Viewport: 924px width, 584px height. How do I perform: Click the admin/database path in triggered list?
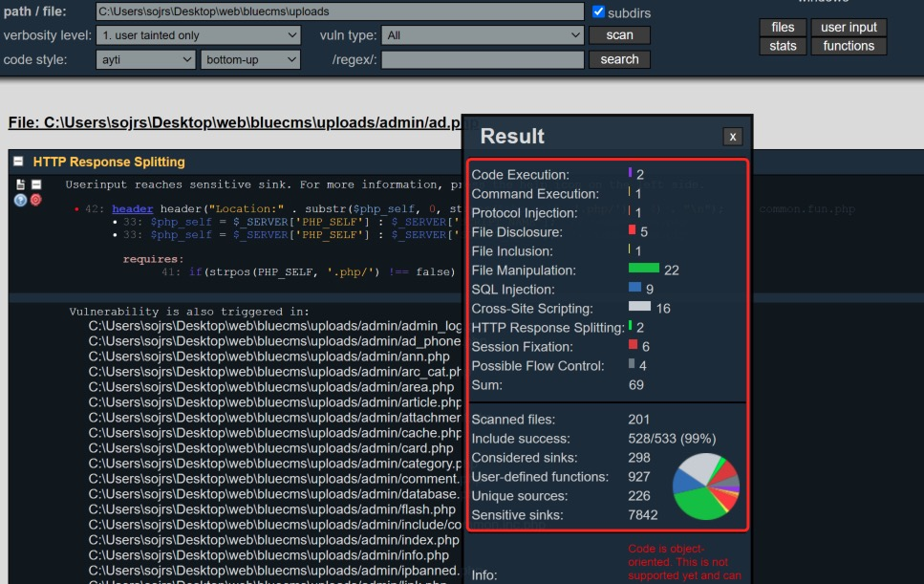274,494
